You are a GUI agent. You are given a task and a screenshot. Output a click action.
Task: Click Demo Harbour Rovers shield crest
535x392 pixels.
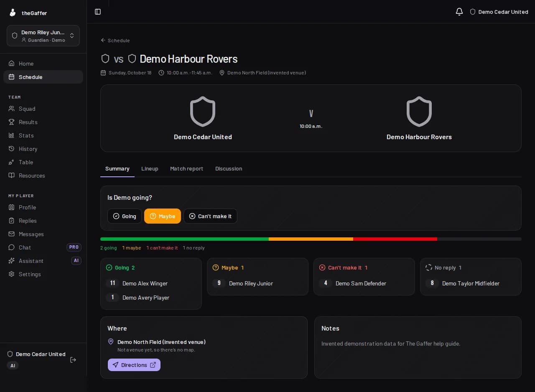[419, 112]
